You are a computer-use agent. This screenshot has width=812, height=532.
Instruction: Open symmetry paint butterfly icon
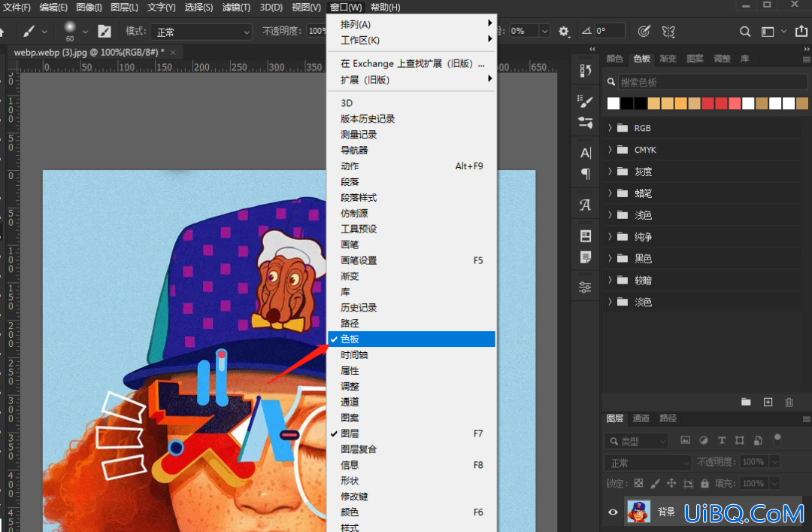pyautogui.click(x=668, y=32)
